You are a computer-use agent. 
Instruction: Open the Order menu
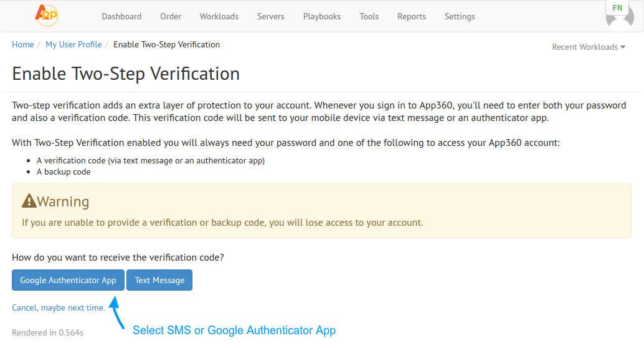171,16
